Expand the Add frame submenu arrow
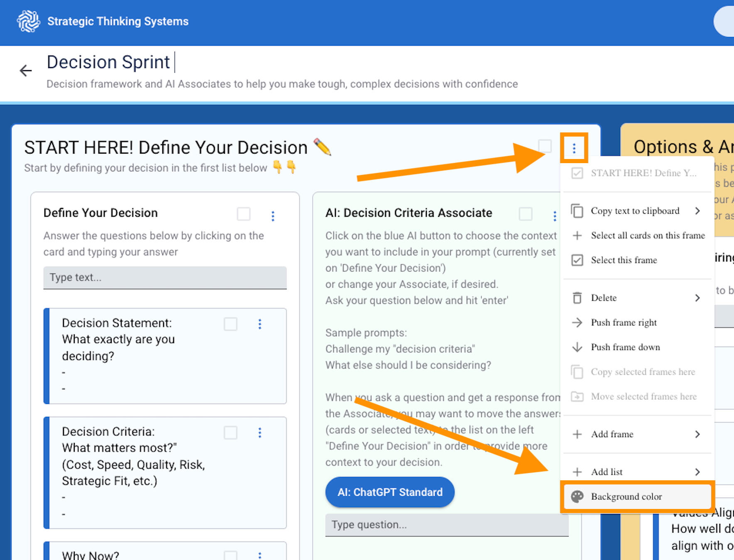 [x=697, y=434]
